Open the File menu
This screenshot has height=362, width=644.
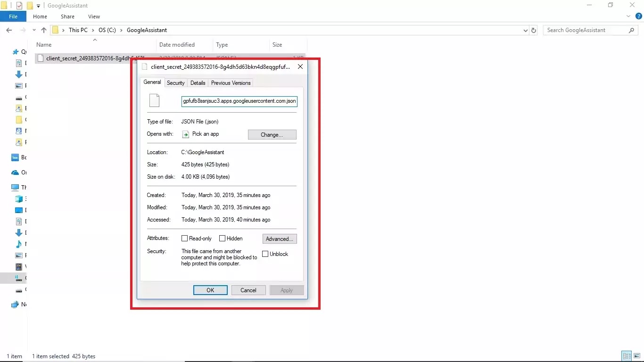click(x=13, y=16)
